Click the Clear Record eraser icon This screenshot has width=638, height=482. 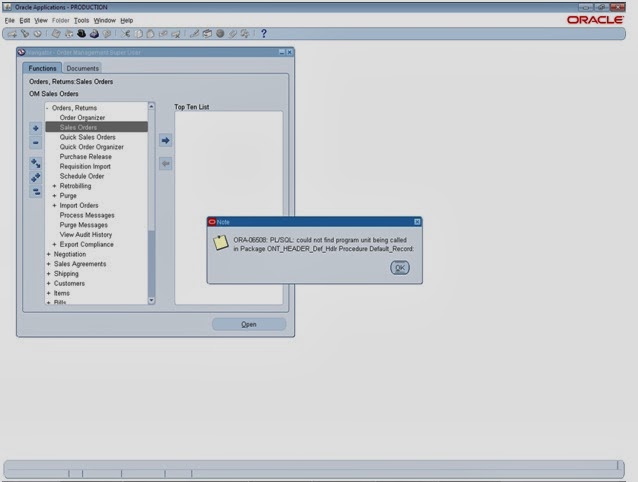[x=163, y=34]
